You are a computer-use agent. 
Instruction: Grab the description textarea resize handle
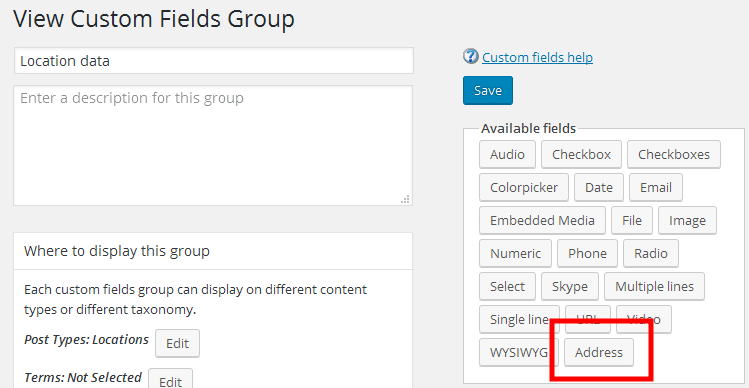click(x=405, y=199)
